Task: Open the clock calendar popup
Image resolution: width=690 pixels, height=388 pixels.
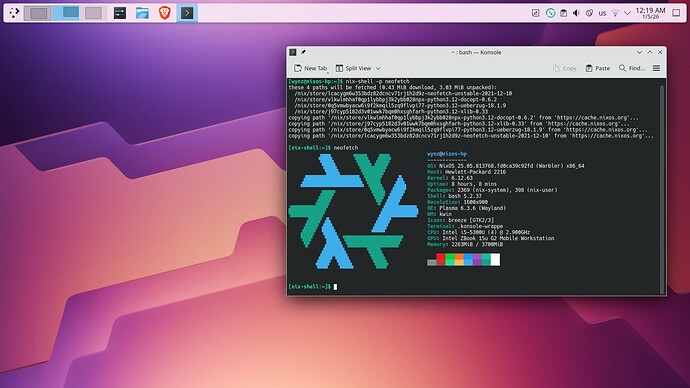Action: [x=650, y=13]
